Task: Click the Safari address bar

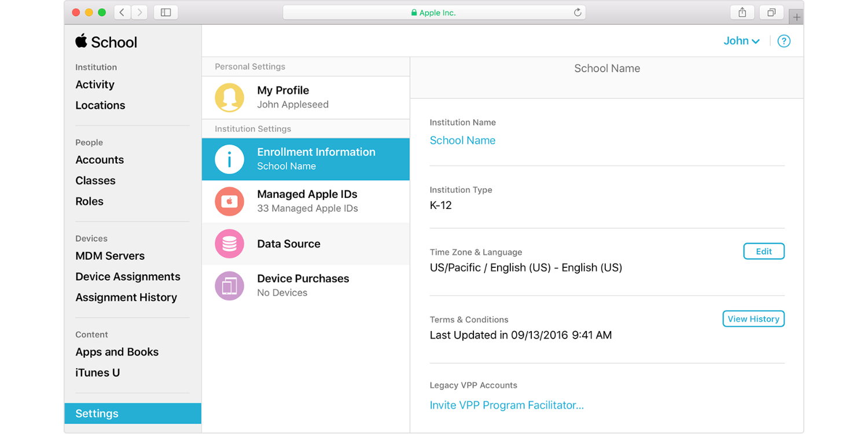Action: (434, 12)
